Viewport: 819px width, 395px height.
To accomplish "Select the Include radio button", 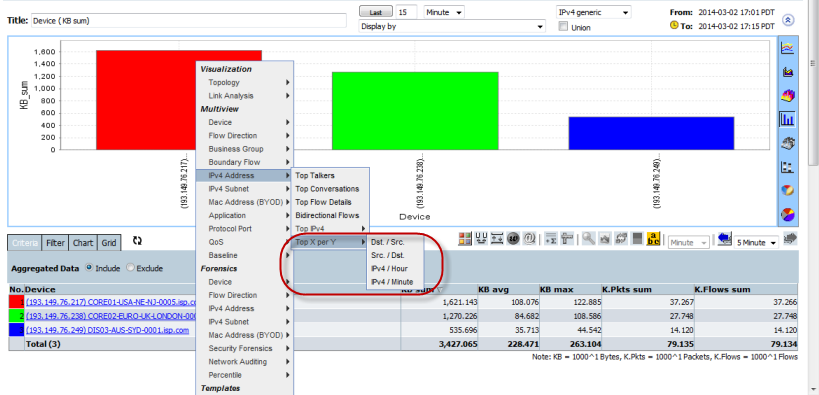I will point(89,268).
